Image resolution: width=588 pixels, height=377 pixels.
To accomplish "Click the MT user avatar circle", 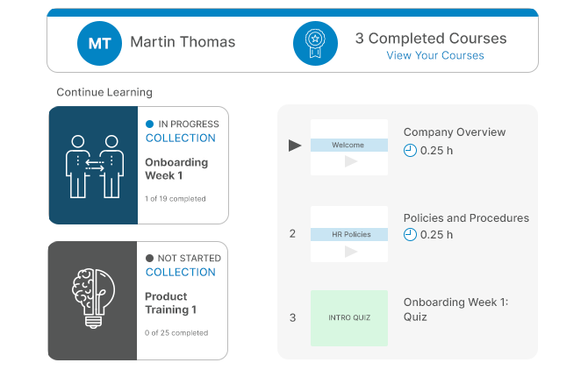I will click(x=99, y=44).
